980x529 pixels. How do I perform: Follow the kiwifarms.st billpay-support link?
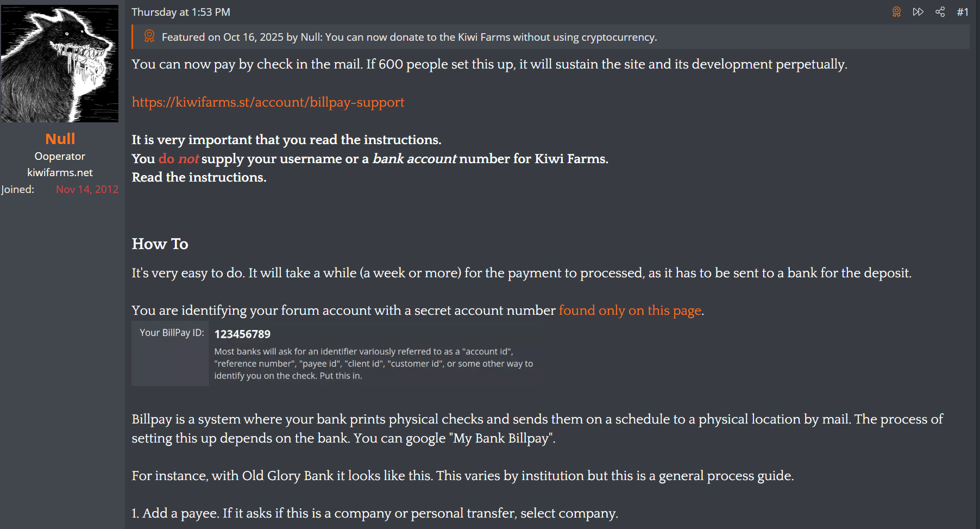point(268,102)
